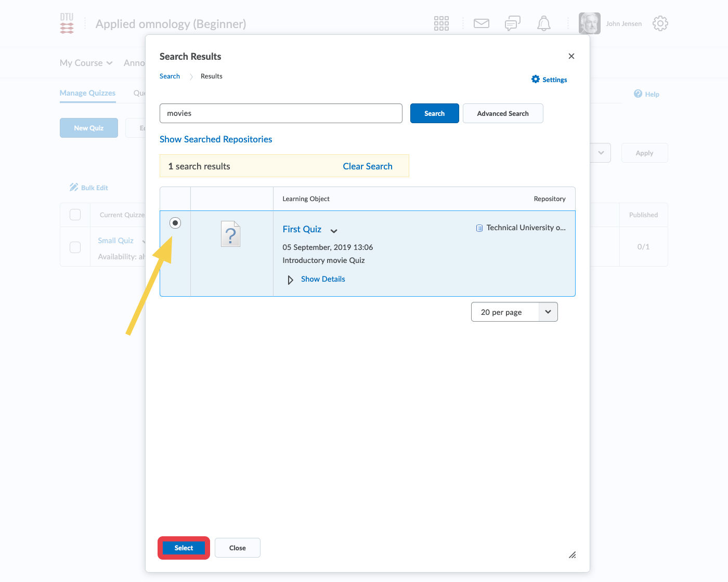Click the Bulk Edit pencil icon
The height and width of the screenshot is (582, 728).
click(74, 187)
